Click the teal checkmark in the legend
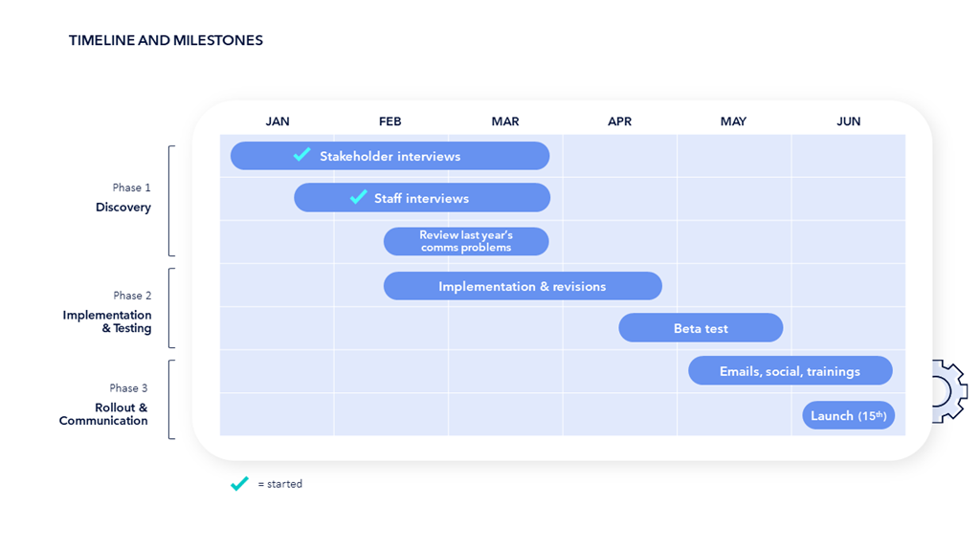980x551 pixels. pyautogui.click(x=239, y=484)
